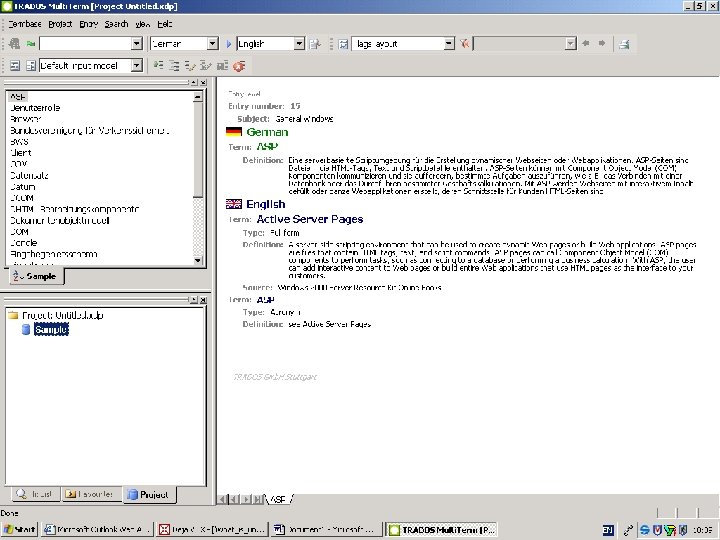Select the ASP sheet tab below the entry
The image size is (720, 540).
pyautogui.click(x=278, y=499)
